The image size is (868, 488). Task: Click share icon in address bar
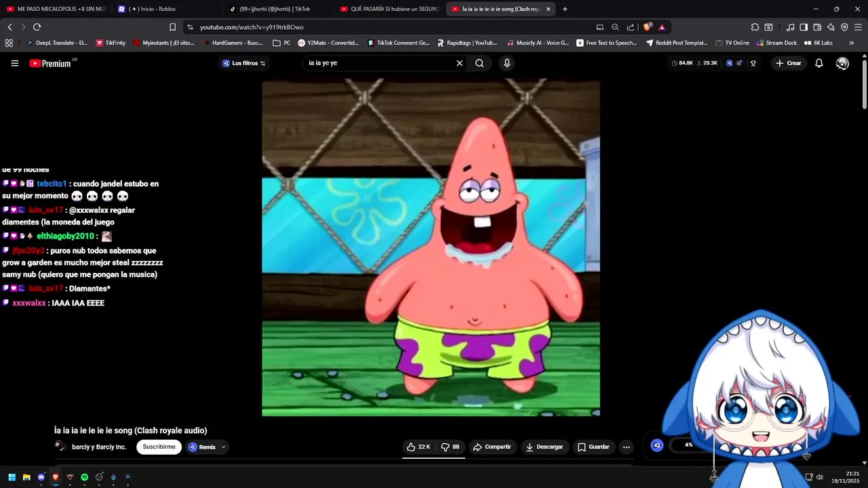631,27
